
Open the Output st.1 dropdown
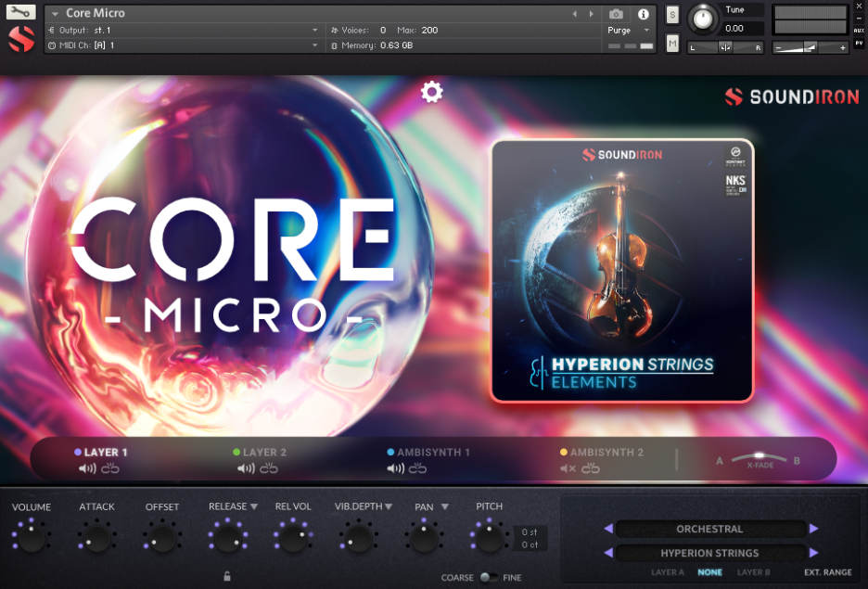[185, 29]
